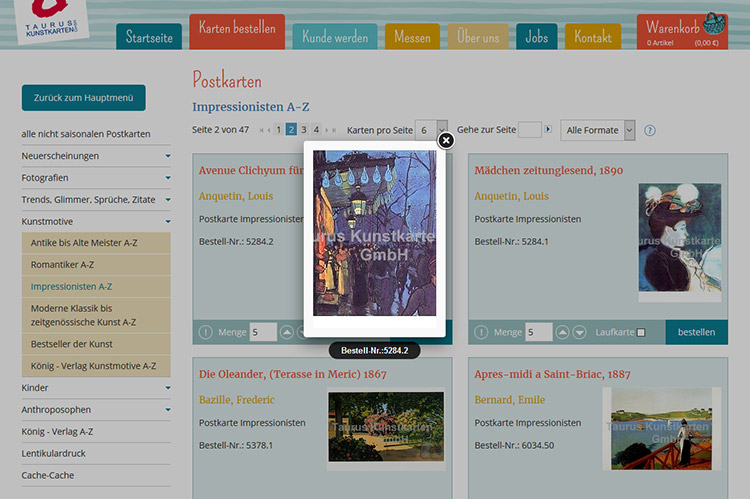Image resolution: width=750 pixels, height=499 pixels.
Task: Select Moderne Klassik bis zeitgenössische Kunst A-Z
Action: [x=96, y=315]
